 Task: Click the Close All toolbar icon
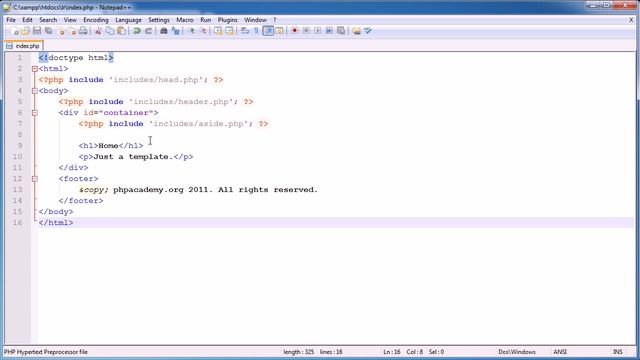point(72,31)
